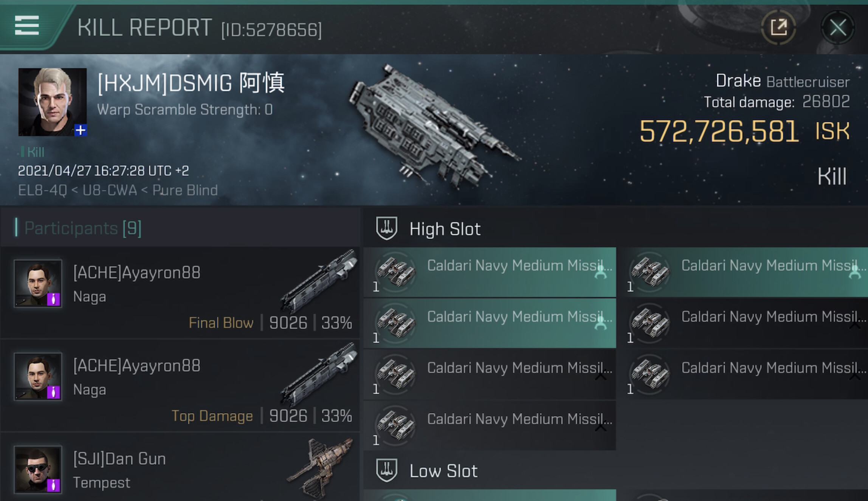The width and height of the screenshot is (868, 501).
Task: Collapse the Participants [9] panel header
Action: (x=83, y=228)
